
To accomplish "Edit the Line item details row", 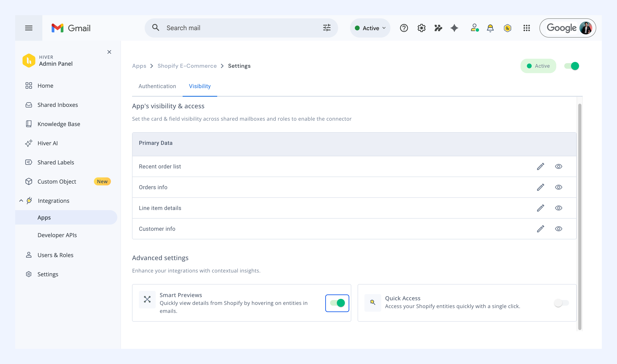I will pyautogui.click(x=540, y=208).
